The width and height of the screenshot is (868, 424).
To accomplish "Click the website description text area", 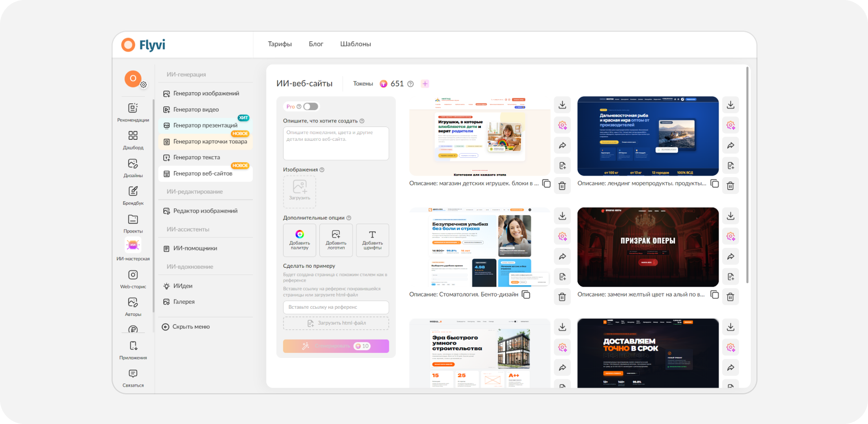I will 336,143.
